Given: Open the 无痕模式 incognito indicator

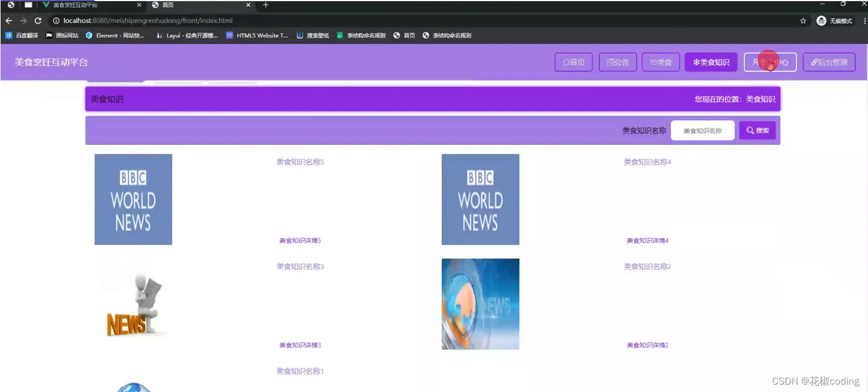Looking at the screenshot, I should click(835, 20).
